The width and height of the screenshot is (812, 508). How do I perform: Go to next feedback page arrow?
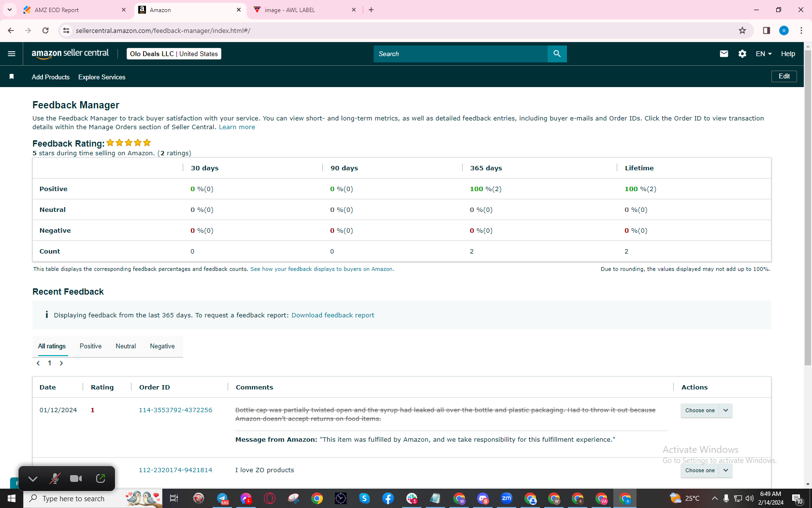click(x=61, y=363)
